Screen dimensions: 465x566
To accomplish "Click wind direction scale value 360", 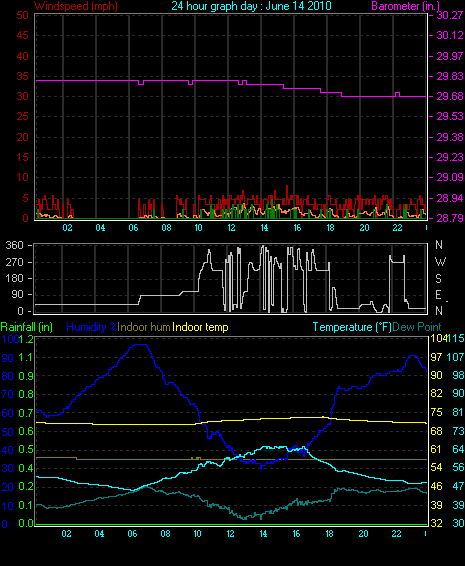I will [x=15, y=245].
